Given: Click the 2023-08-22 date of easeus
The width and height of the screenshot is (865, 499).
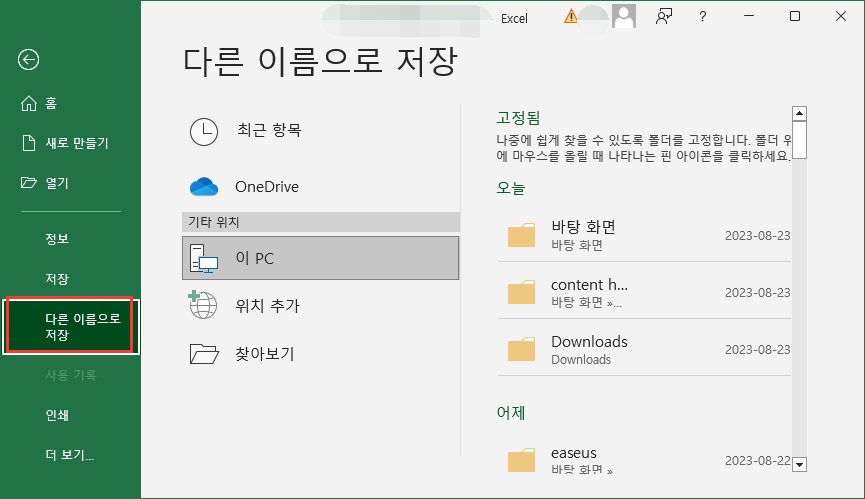Looking at the screenshot, I should [x=757, y=460].
